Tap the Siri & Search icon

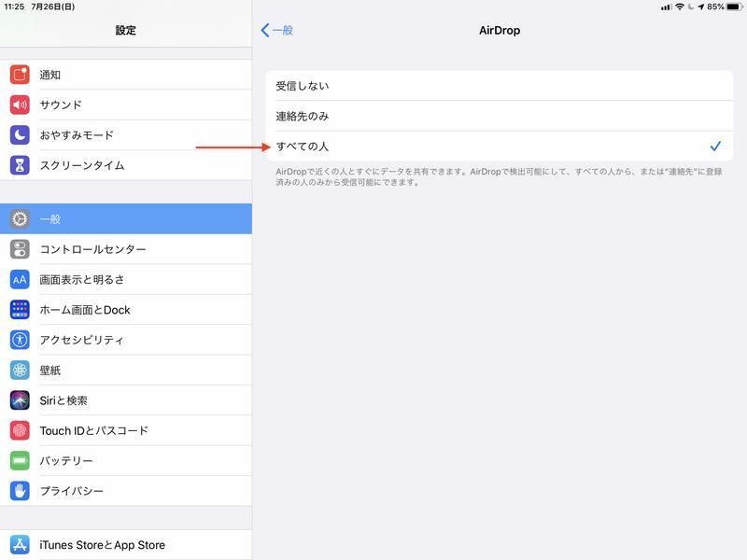(x=20, y=400)
